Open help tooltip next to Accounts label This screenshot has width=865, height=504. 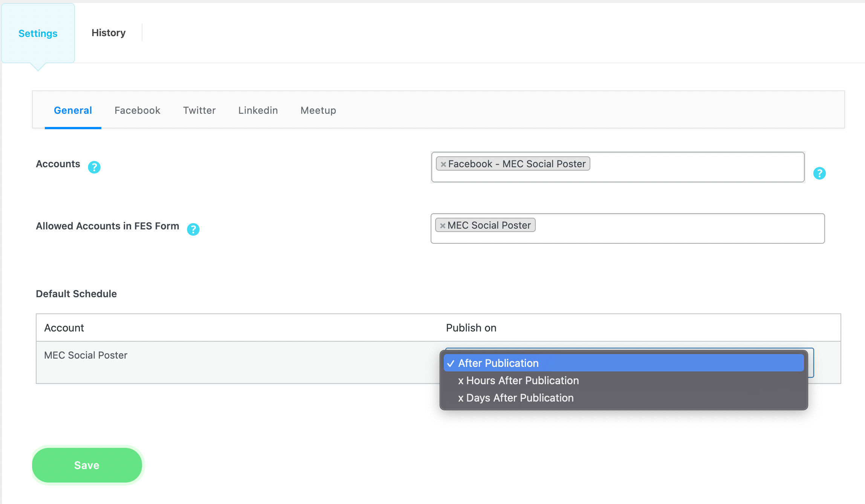click(94, 167)
